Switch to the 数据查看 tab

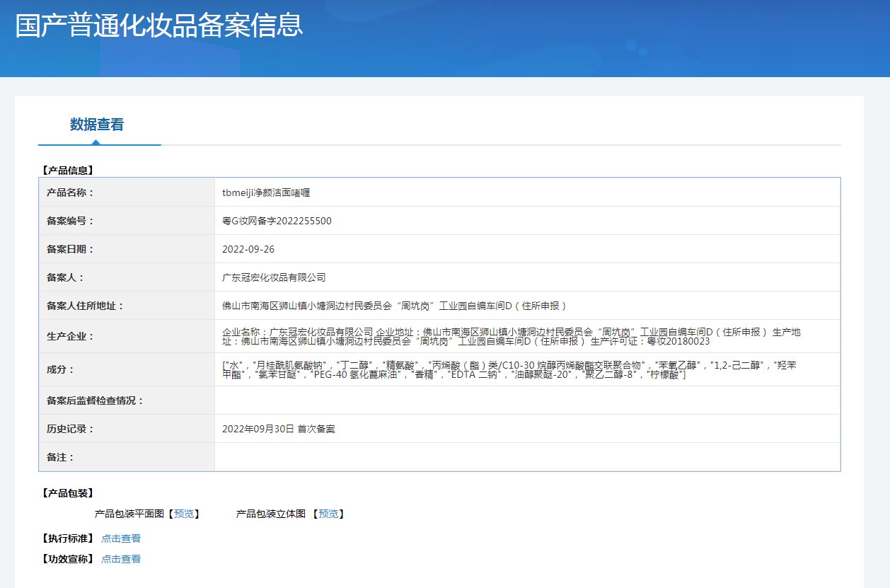tap(97, 125)
